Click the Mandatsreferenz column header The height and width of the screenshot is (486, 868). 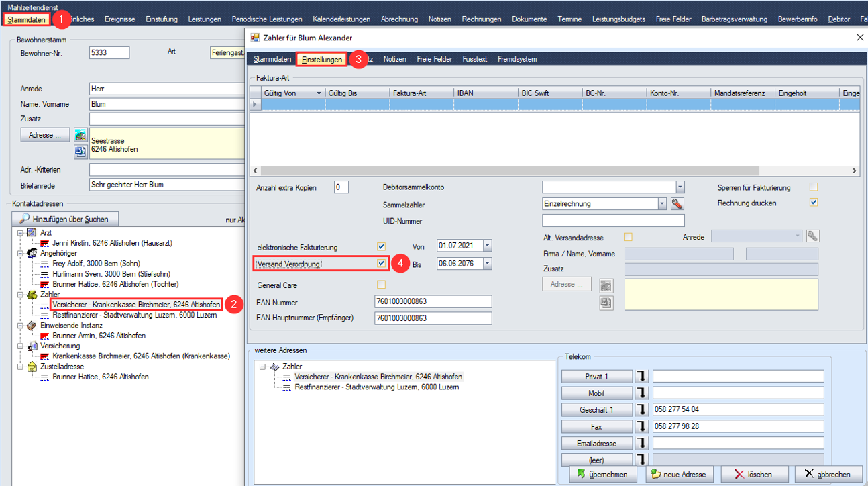click(x=743, y=93)
